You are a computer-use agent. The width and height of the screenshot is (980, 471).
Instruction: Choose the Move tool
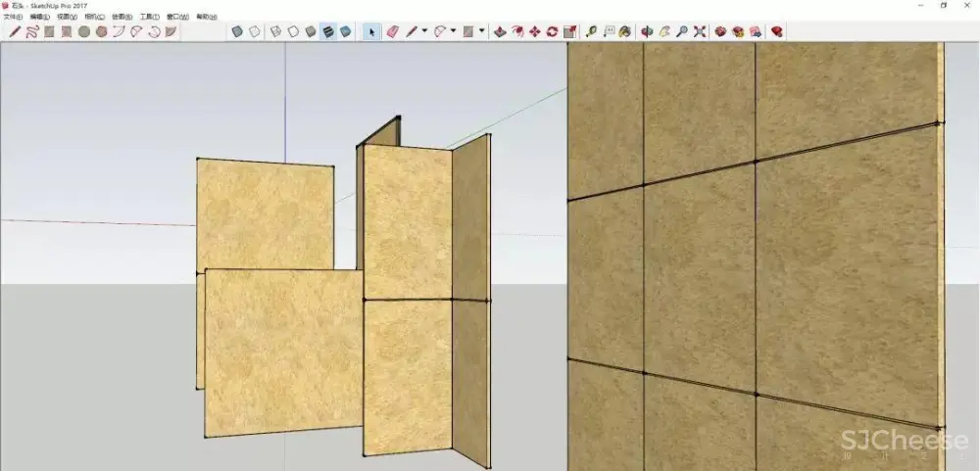(534, 31)
